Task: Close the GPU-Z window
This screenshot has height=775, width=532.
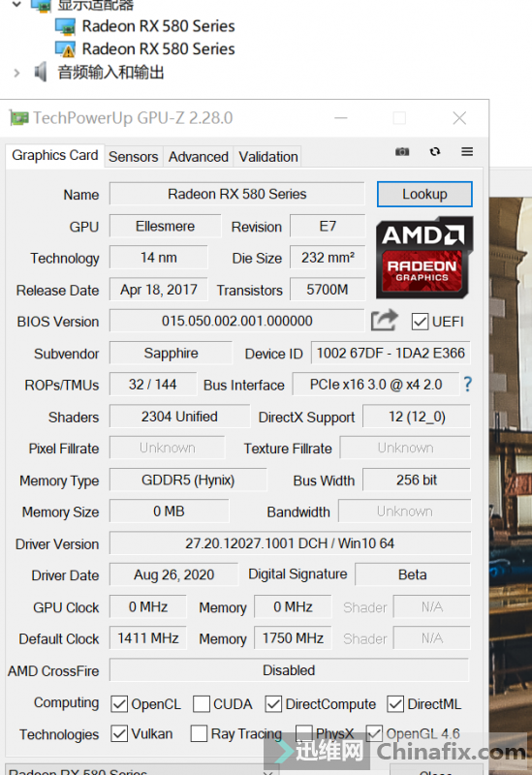Action: pyautogui.click(x=459, y=118)
